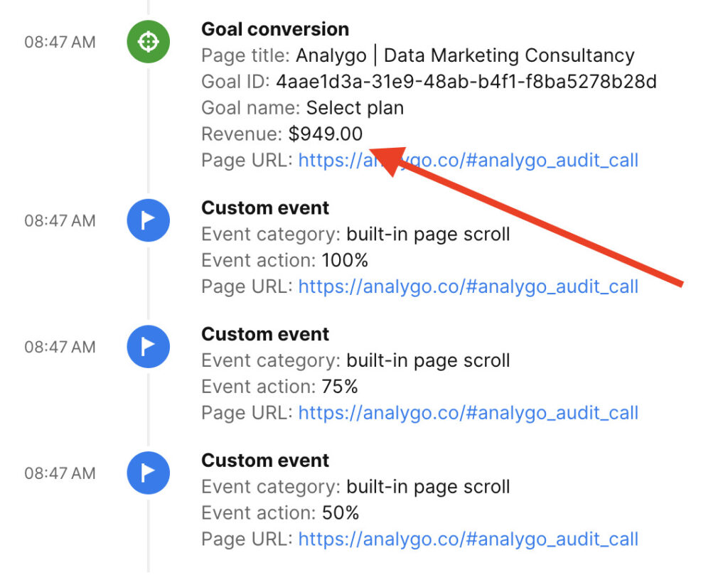Click the Goal conversion heading
This screenshot has height=575, width=728.
(x=275, y=29)
